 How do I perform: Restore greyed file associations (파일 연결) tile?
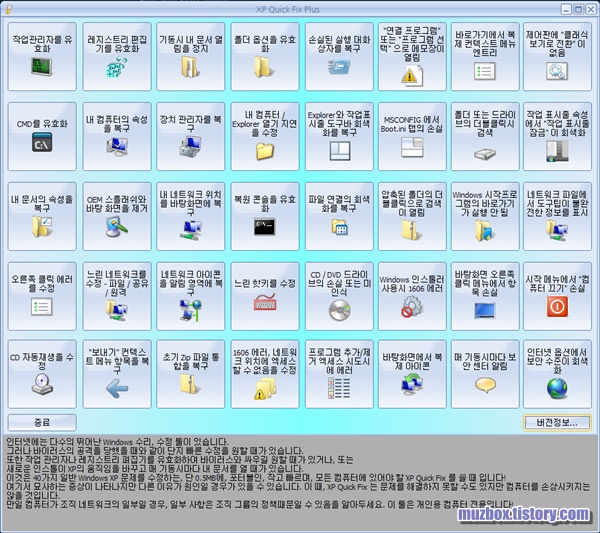(339, 216)
